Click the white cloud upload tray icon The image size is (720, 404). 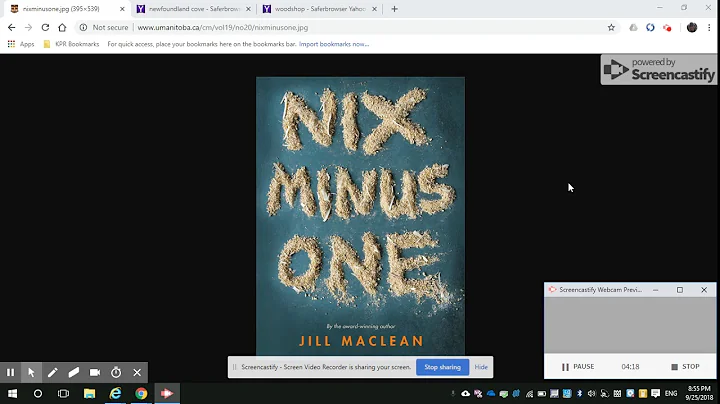[466, 393]
